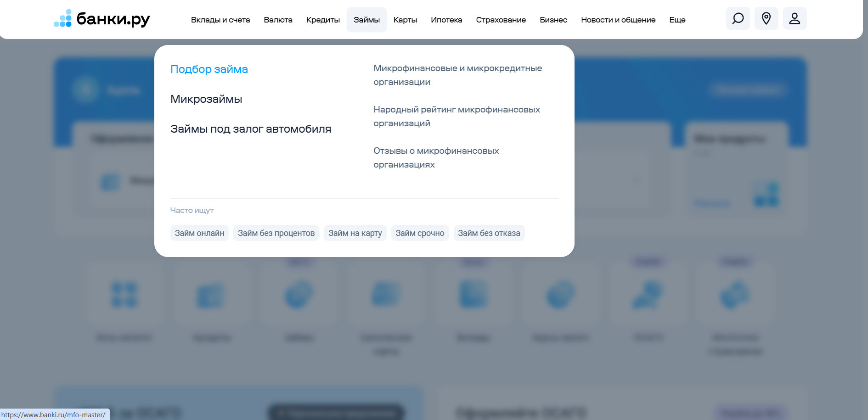The height and width of the screenshot is (420, 868).
Task: Click the Займы menu tab
Action: coord(366,20)
